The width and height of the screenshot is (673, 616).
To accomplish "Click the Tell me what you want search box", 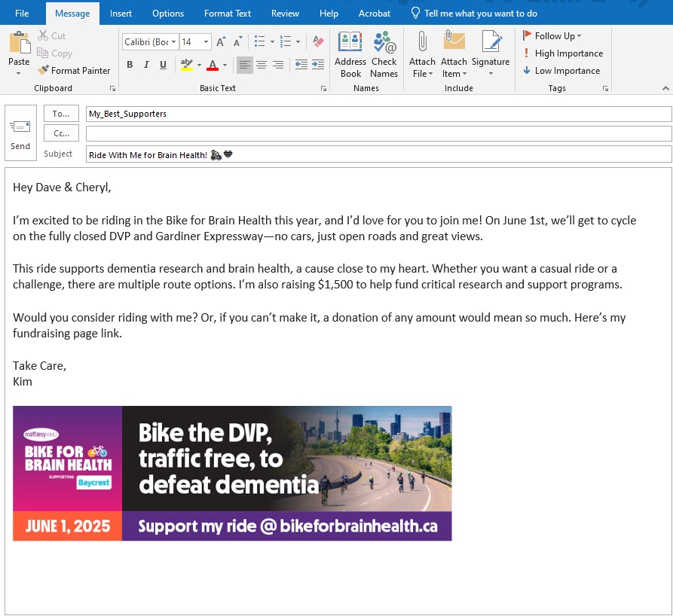I will 474,14.
